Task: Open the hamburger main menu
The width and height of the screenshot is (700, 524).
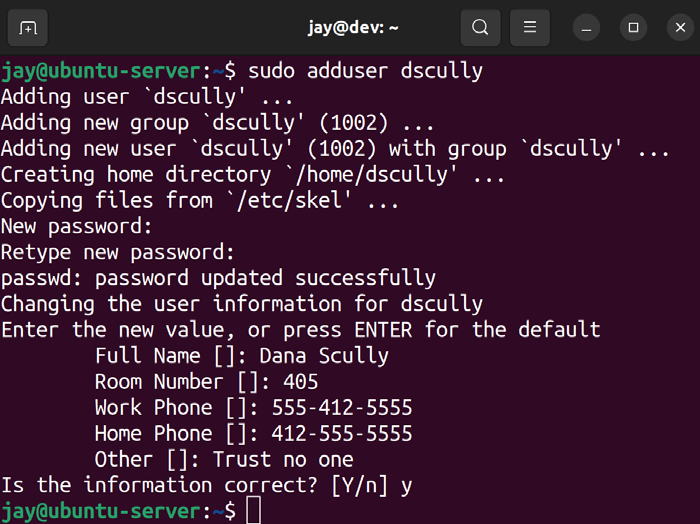Action: [530, 27]
